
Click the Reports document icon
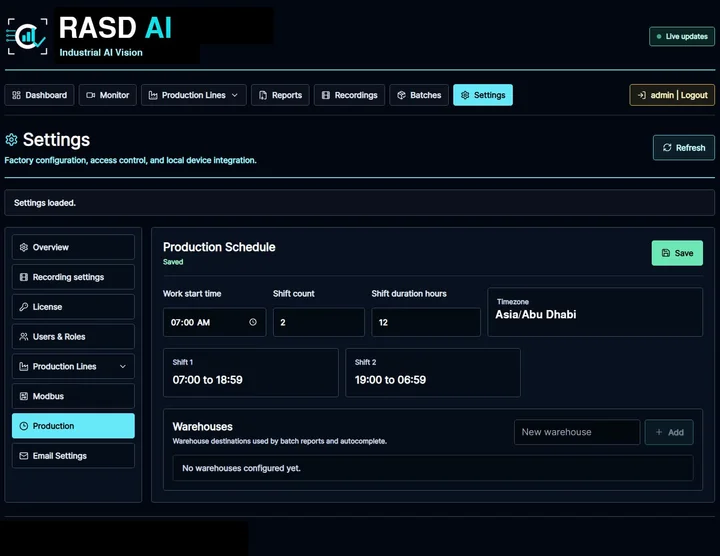(263, 95)
